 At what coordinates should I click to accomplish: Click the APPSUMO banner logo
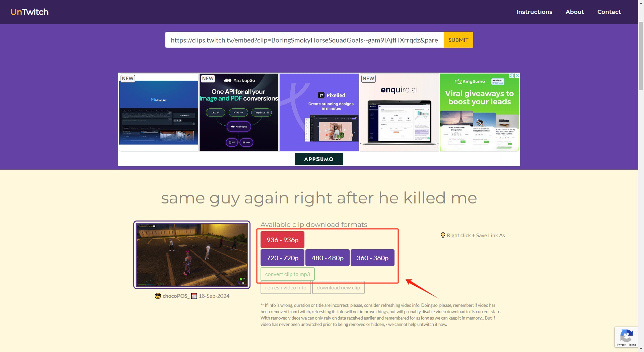coord(319,159)
